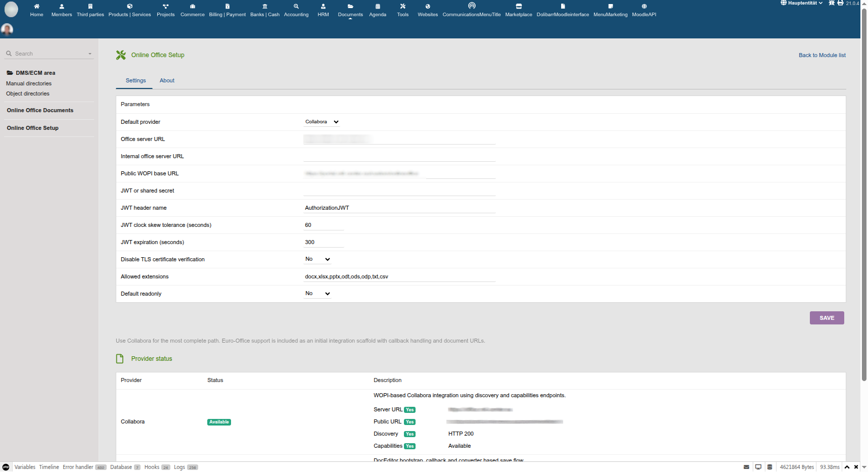Screen dimensions: 868x472
Task: Expand the Default provider dropdown
Action: tap(322, 122)
